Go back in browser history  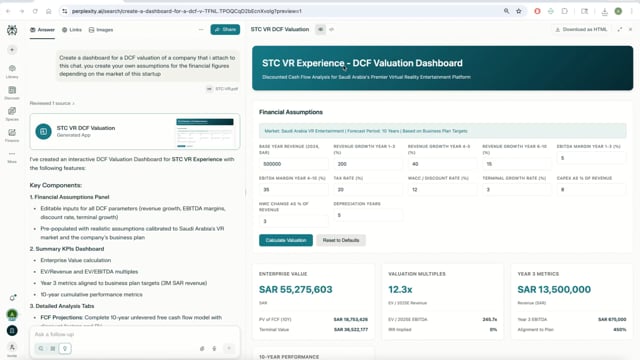point(9,11)
